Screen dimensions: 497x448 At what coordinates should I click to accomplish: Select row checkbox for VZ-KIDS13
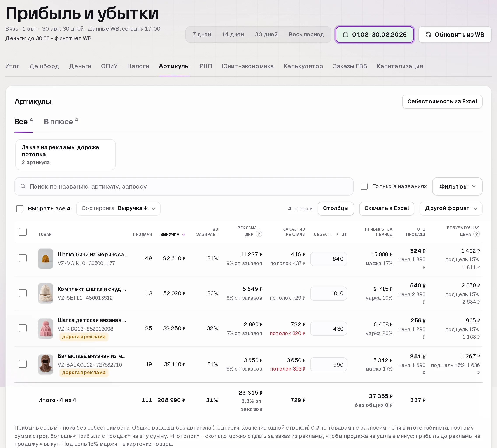click(23, 328)
